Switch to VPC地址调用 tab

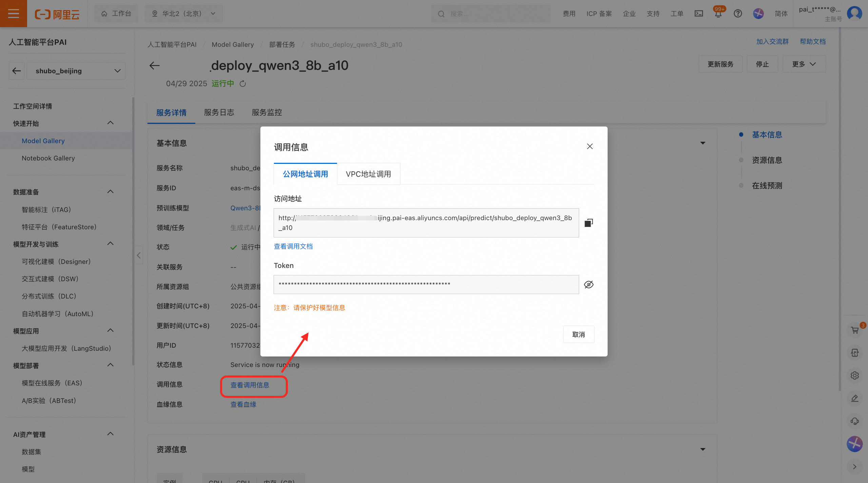368,174
